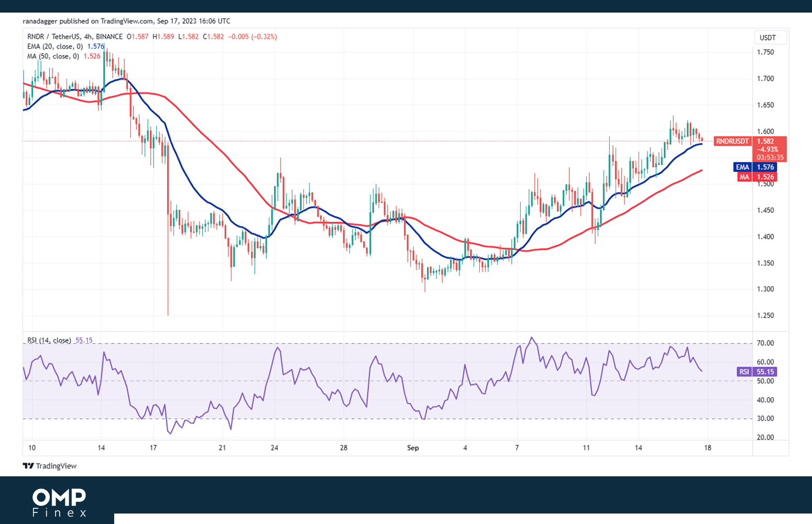Click the 18 date label on time axis

pyautogui.click(x=708, y=448)
